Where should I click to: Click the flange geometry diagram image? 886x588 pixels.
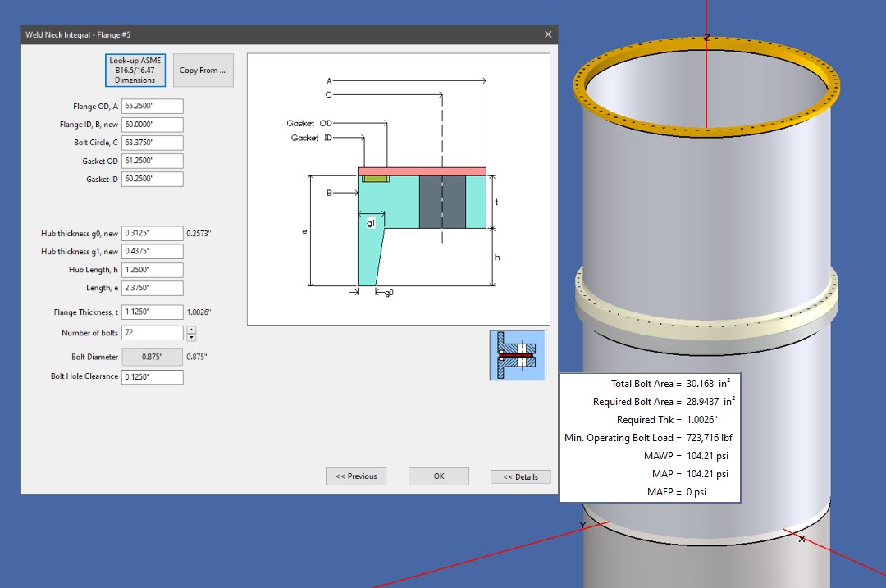[x=398, y=189]
